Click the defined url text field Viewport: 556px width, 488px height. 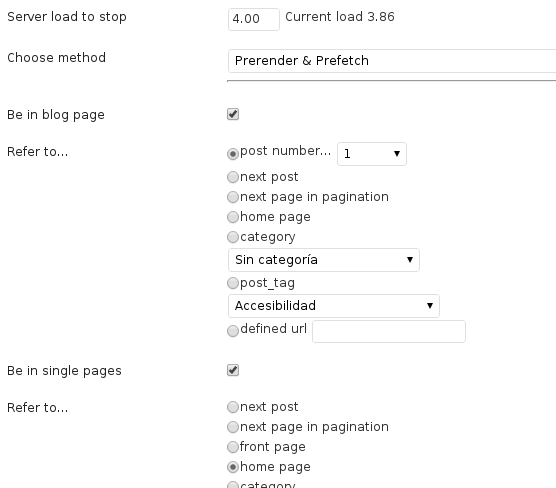point(389,332)
